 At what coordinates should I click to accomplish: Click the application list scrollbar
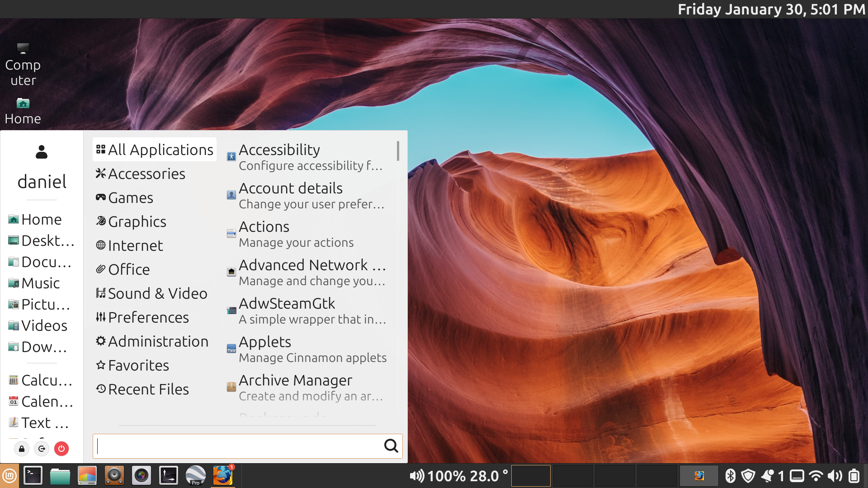click(x=398, y=151)
